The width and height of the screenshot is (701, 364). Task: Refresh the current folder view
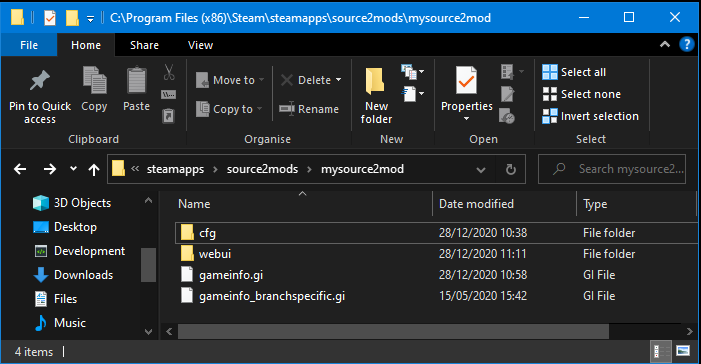click(511, 169)
